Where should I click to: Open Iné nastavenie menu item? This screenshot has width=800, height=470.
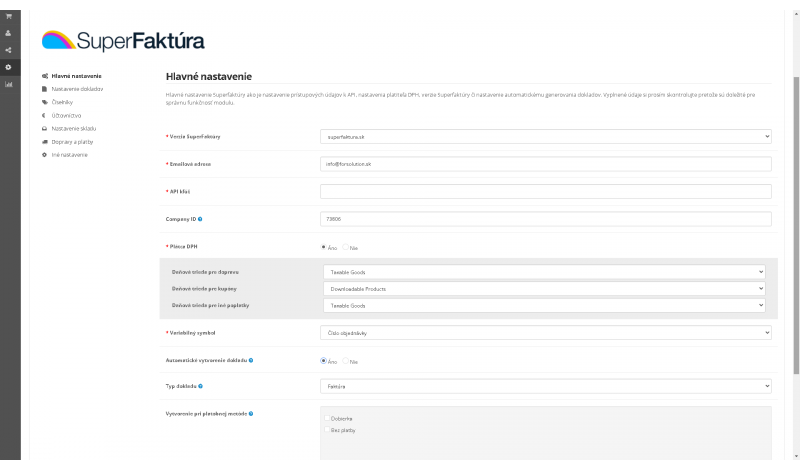[x=69, y=155]
